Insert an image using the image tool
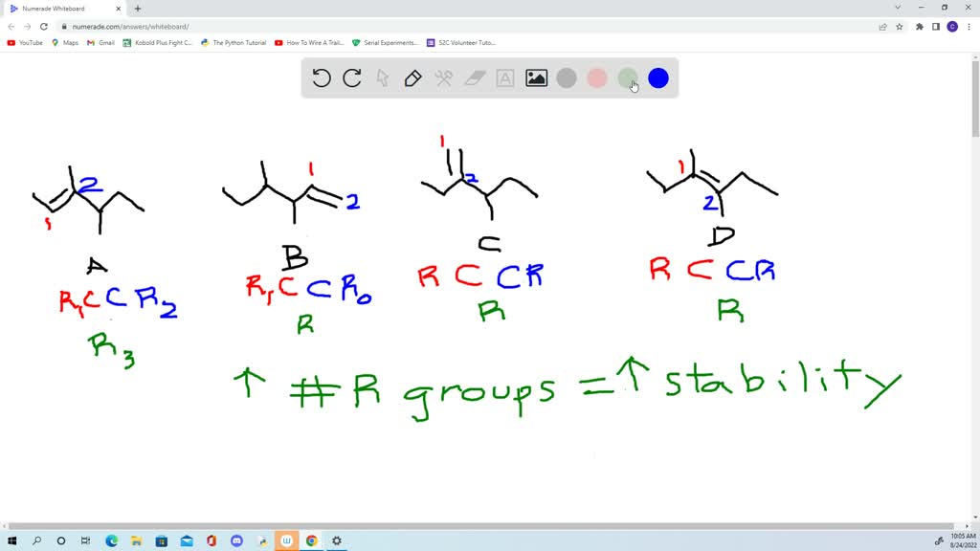 [535, 78]
